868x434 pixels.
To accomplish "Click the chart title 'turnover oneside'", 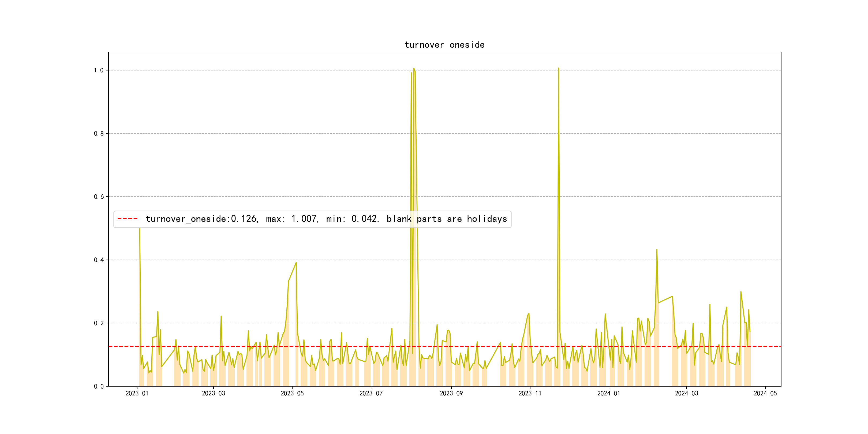I will point(444,45).
